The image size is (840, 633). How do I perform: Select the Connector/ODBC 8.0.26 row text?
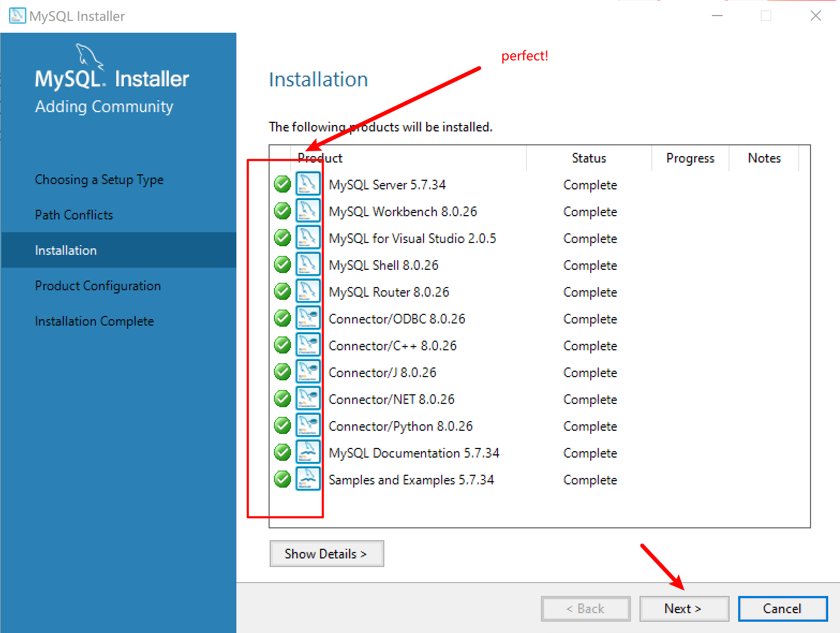(397, 319)
